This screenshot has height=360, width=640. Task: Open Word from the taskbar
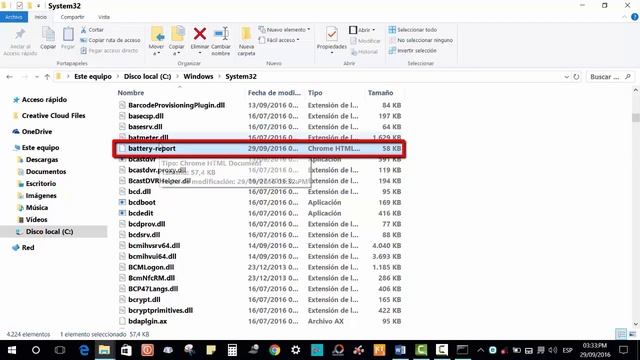click(x=400, y=350)
